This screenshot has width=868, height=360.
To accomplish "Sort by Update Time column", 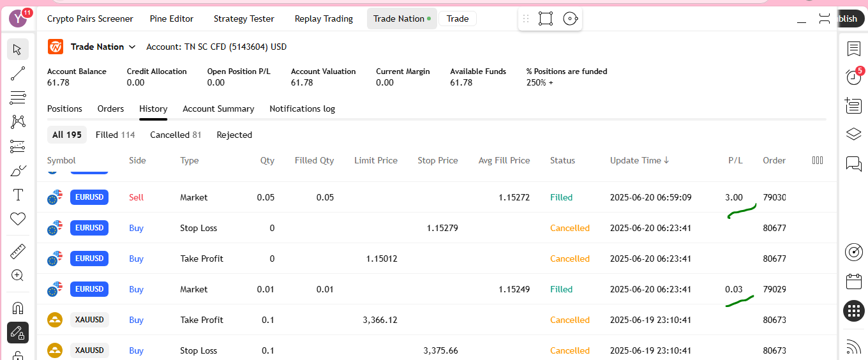I will point(639,160).
